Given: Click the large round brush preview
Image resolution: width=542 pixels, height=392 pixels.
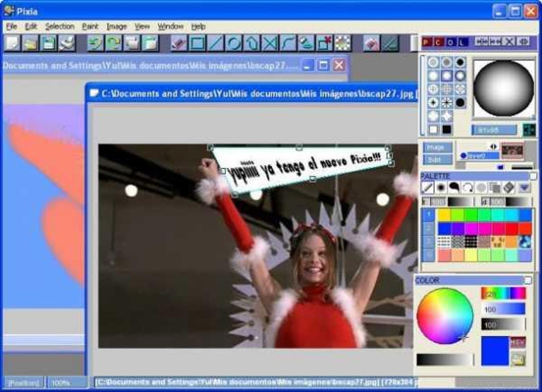Looking at the screenshot, I should coord(503,89).
